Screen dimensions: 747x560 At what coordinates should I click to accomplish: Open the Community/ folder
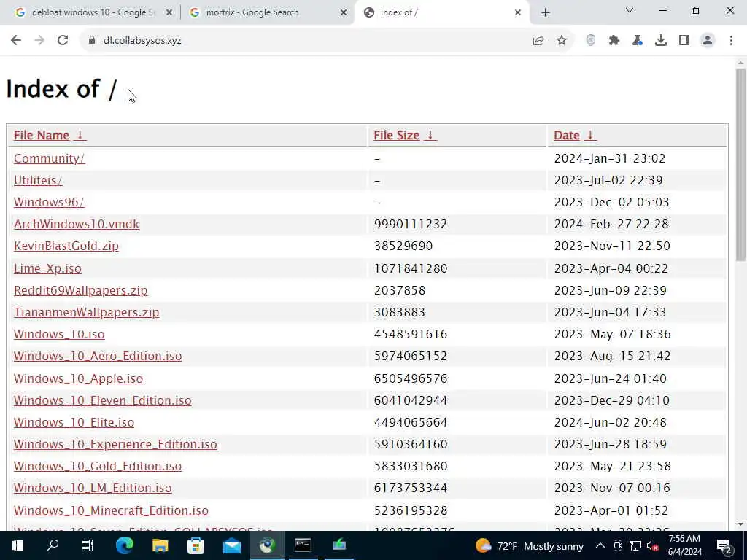click(x=49, y=158)
